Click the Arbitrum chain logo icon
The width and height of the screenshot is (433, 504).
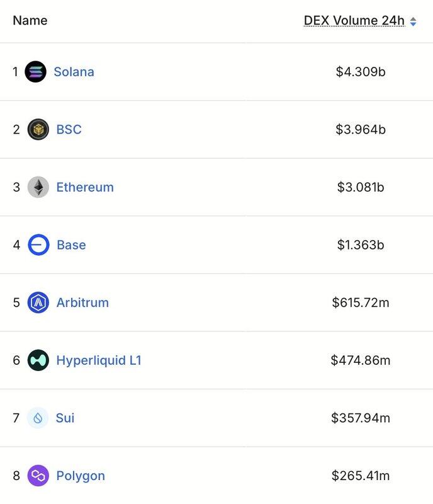38,302
